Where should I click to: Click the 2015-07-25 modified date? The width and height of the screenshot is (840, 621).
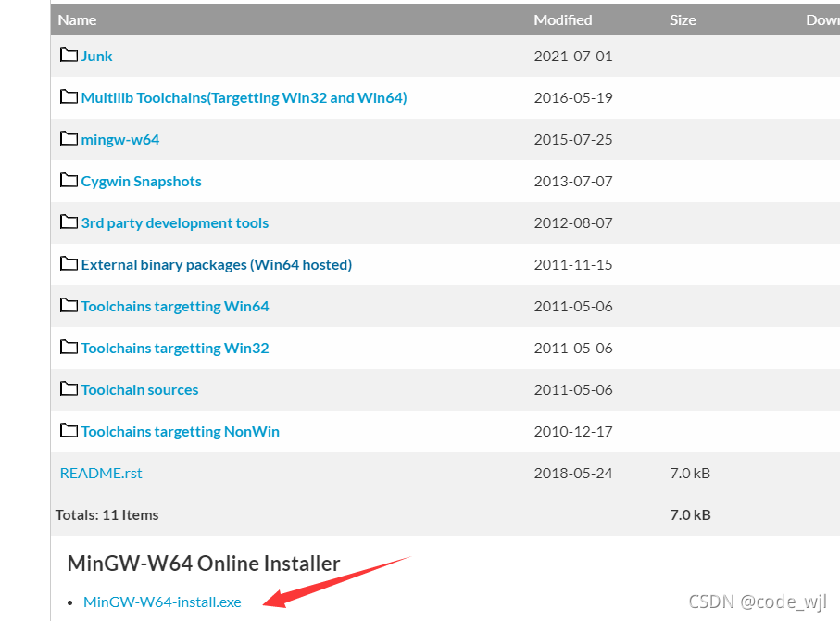[572, 140]
